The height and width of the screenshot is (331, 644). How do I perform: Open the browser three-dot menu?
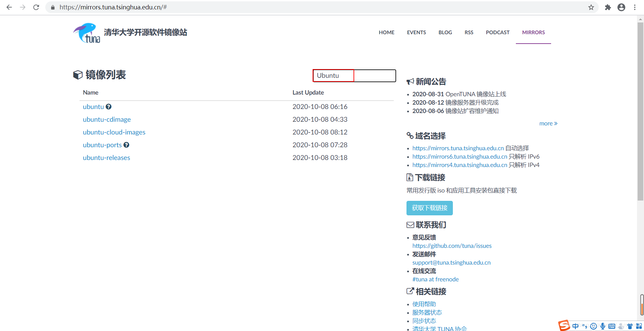pyautogui.click(x=635, y=7)
